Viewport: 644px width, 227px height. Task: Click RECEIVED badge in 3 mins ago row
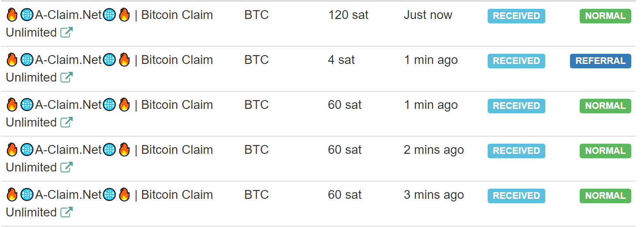pyautogui.click(x=516, y=196)
